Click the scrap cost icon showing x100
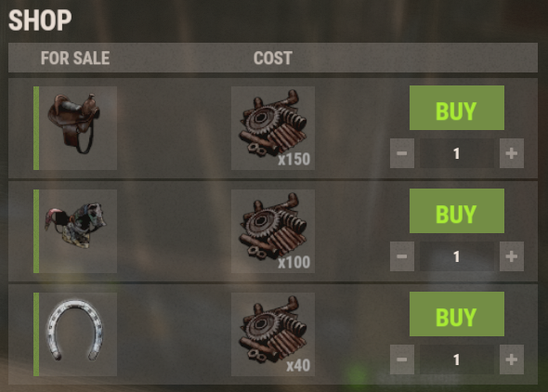The width and height of the screenshot is (548, 392). (273, 231)
